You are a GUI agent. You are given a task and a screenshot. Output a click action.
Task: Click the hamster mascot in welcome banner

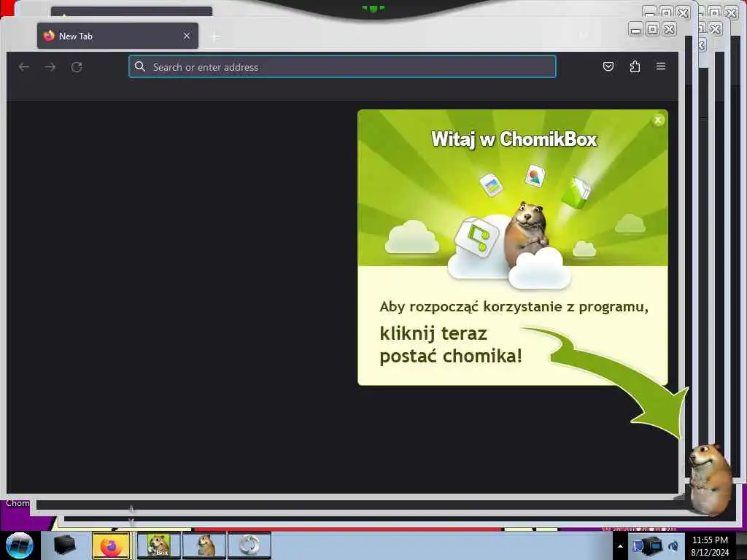(x=527, y=233)
